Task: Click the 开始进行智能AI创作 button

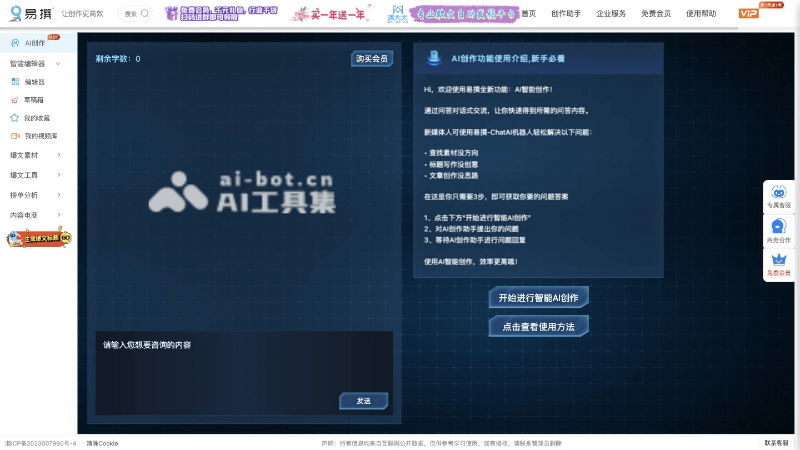Action: pos(538,297)
